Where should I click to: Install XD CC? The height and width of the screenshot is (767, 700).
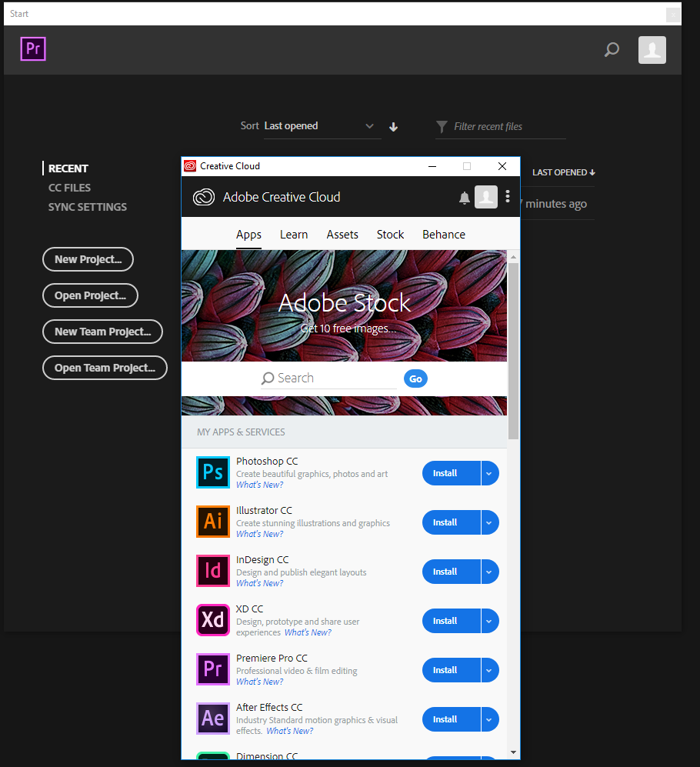(451, 622)
